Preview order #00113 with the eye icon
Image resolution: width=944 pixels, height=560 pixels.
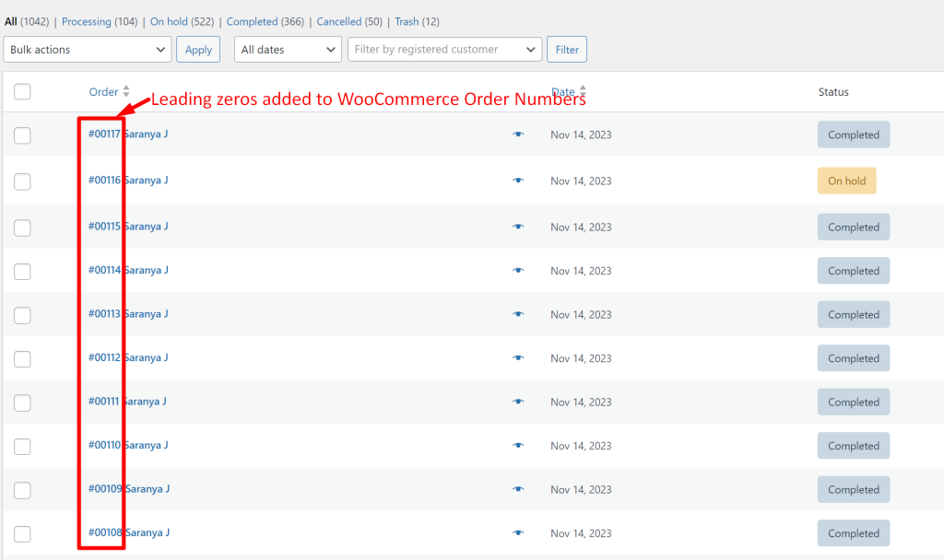coord(518,315)
